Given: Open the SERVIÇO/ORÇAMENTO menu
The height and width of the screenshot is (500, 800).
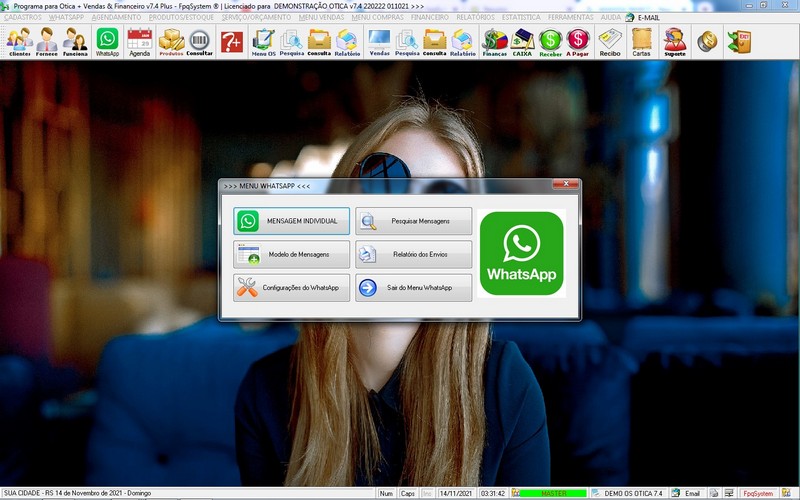Looking at the screenshot, I should pyautogui.click(x=256, y=17).
